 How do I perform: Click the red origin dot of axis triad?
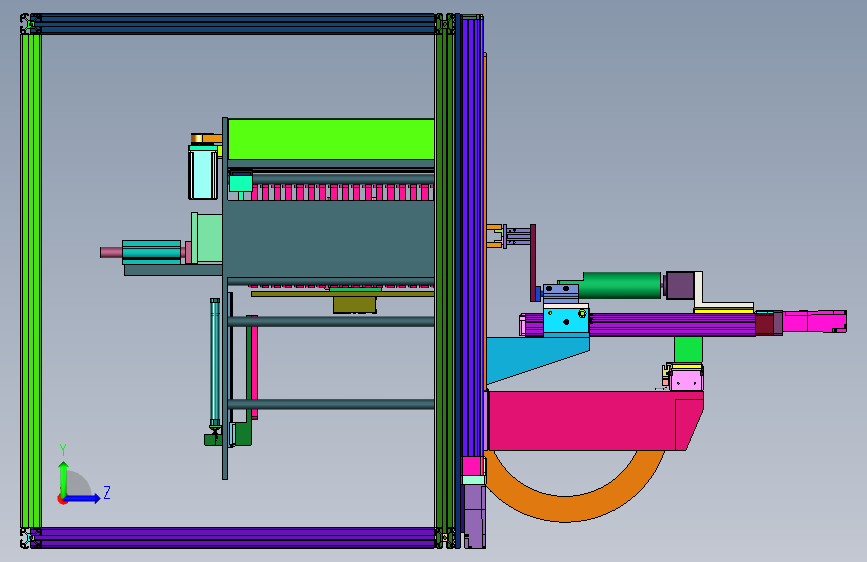(x=61, y=499)
